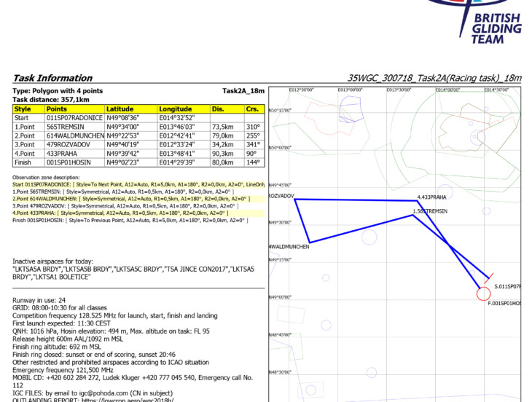Click the WALDMUNCHEN turnpoint label on map
Viewport: 532px width, 402px height.
tap(289, 247)
